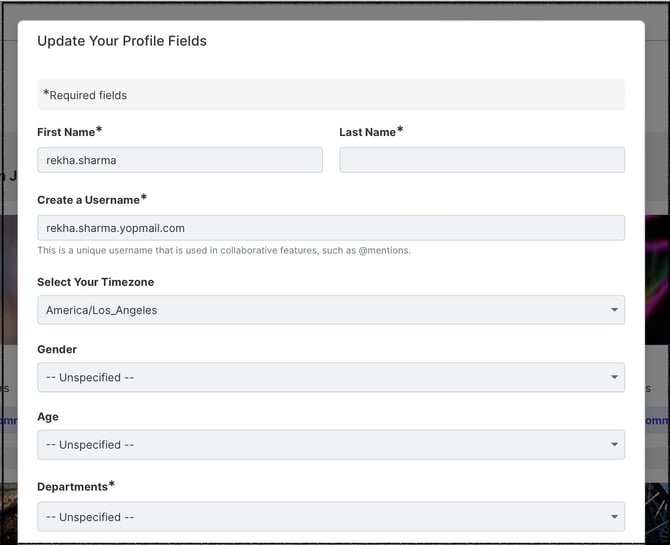
Task: Click the username hint text about @mentions
Action: pyautogui.click(x=224, y=250)
